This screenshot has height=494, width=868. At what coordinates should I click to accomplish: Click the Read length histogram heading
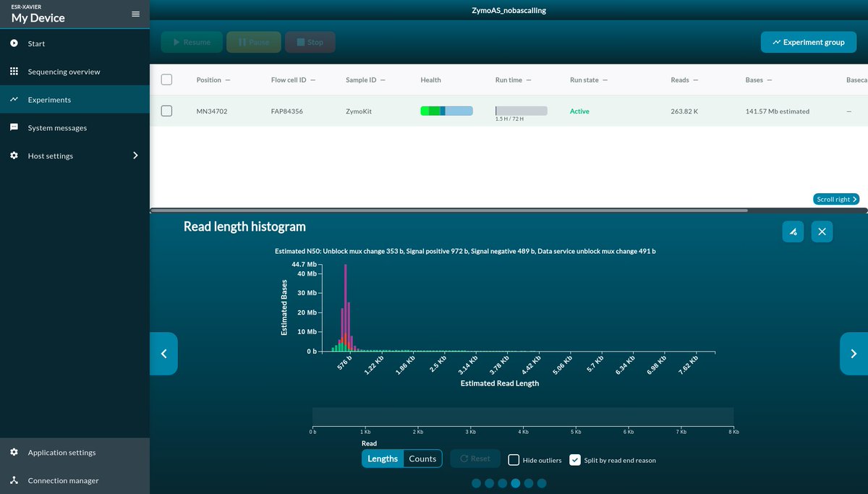pyautogui.click(x=244, y=226)
